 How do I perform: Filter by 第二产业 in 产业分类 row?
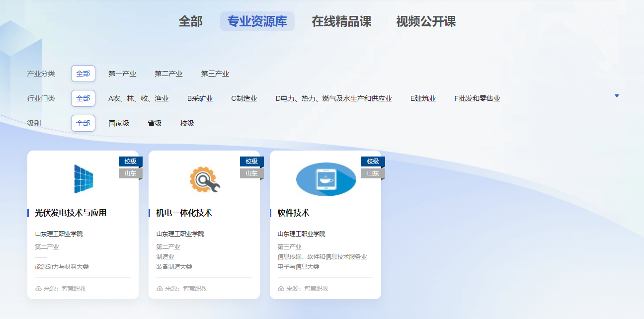point(168,74)
